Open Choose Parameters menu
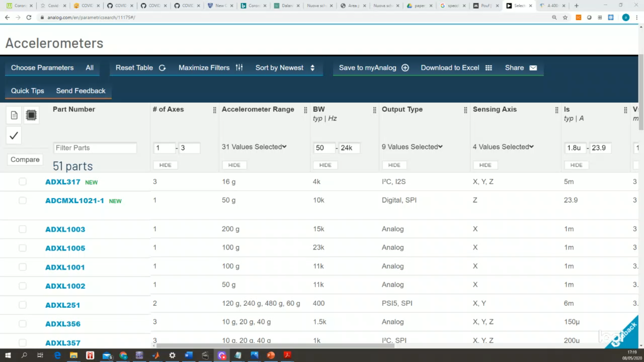644x362 pixels. pyautogui.click(x=42, y=68)
